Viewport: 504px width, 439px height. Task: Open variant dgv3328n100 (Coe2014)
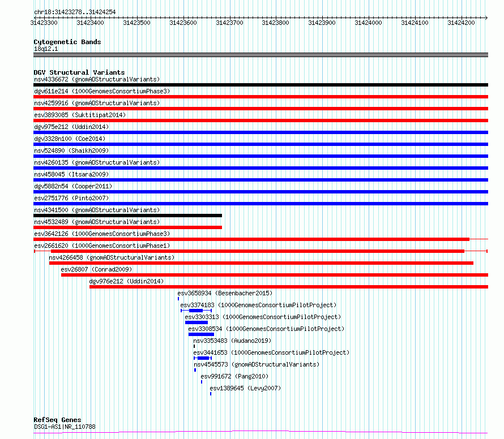[70, 139]
